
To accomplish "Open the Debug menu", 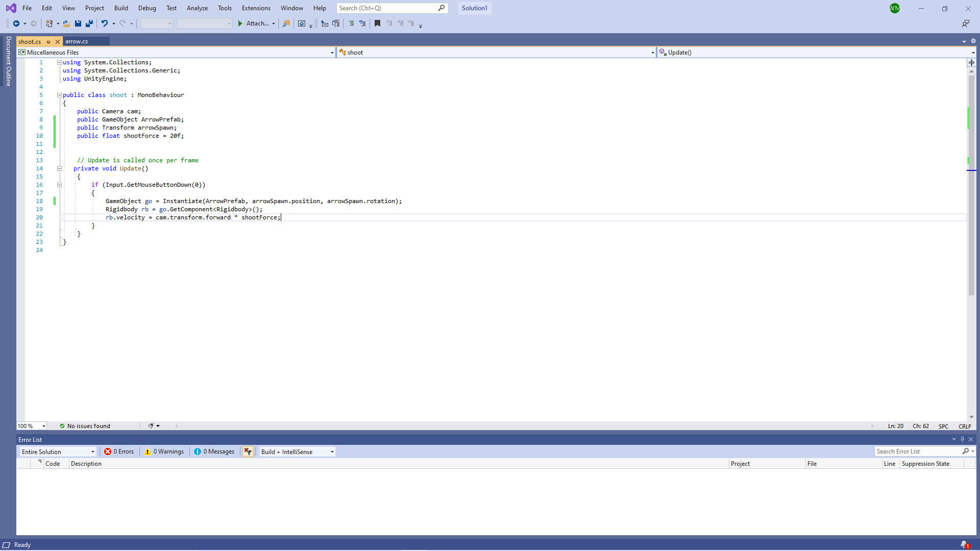I will click(x=146, y=8).
